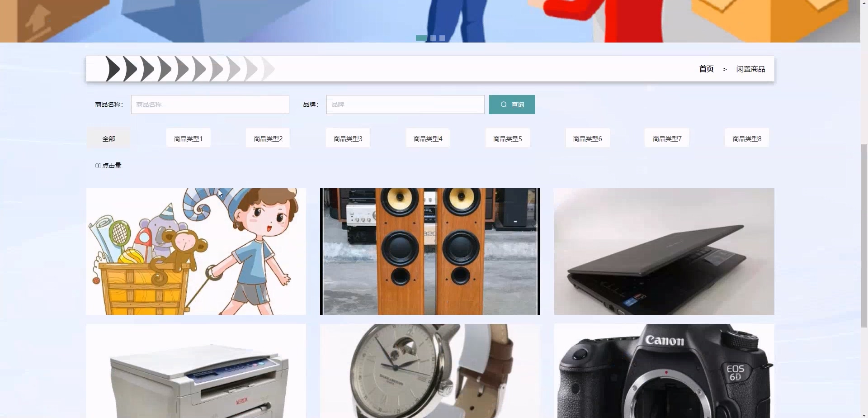868x418 pixels.
Task: Open the cartoon boy with toy cart item
Action: point(196,252)
